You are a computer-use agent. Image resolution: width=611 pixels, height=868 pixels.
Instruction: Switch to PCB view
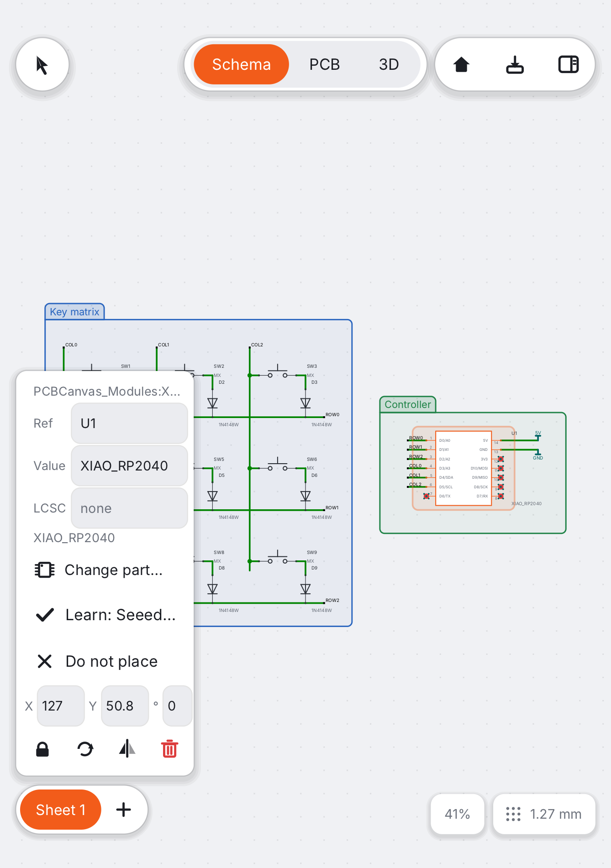click(324, 64)
